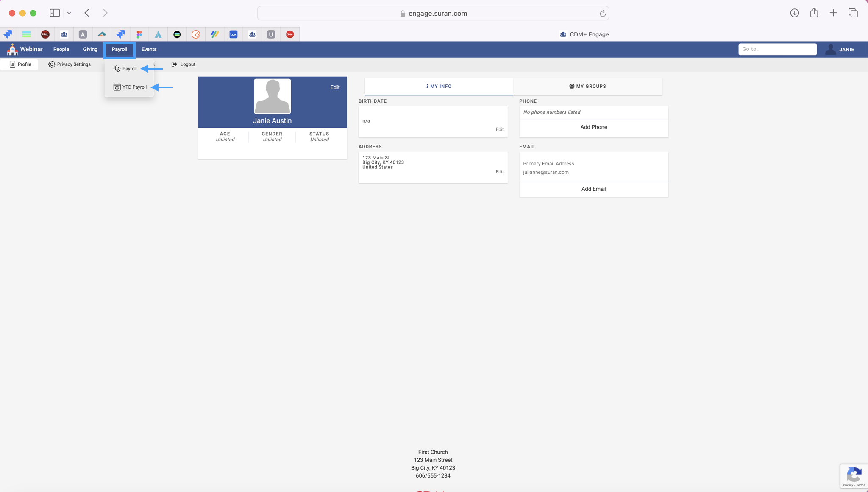Viewport: 868px width, 492px height.
Task: Click the Go to search field
Action: 777,49
